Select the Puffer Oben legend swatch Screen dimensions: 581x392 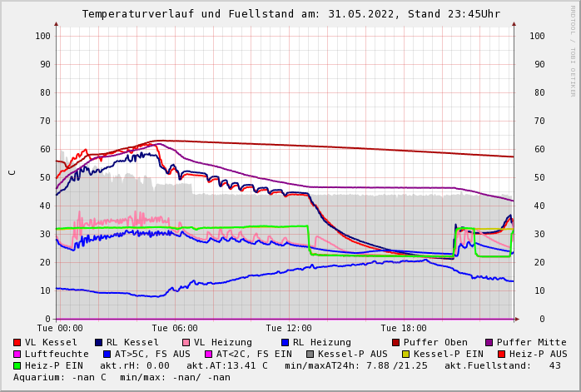pyautogui.click(x=396, y=342)
